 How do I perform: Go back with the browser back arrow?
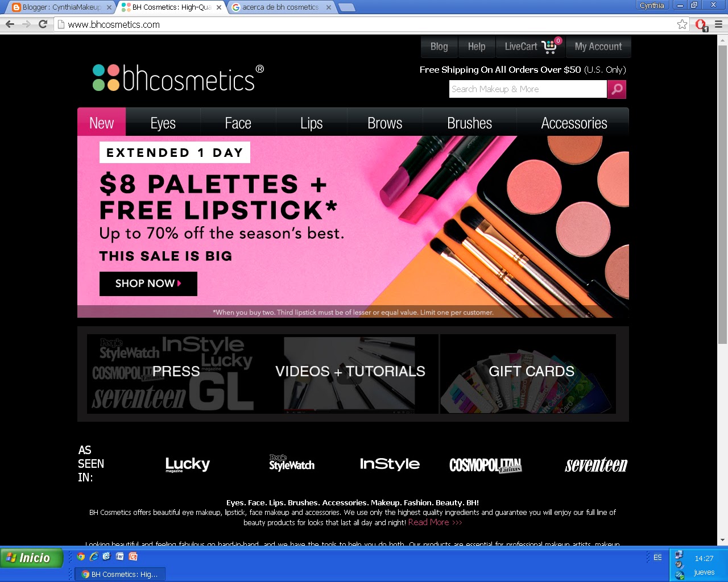tap(10, 24)
